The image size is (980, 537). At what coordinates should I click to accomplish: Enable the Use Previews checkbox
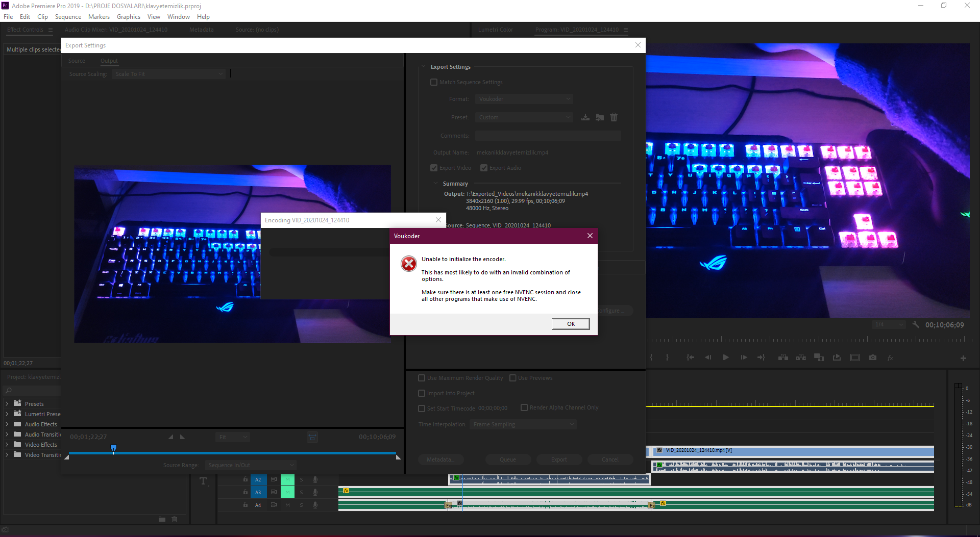point(513,378)
